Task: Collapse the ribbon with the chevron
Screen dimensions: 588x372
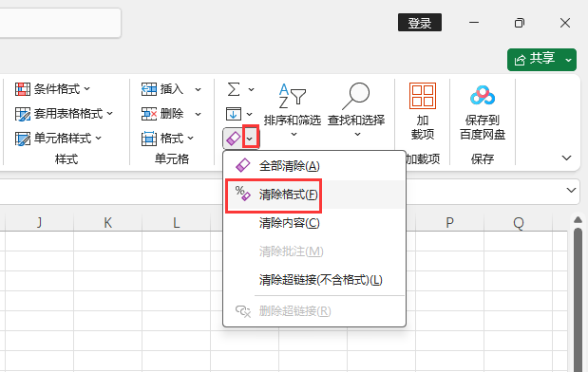Action: coord(566,158)
